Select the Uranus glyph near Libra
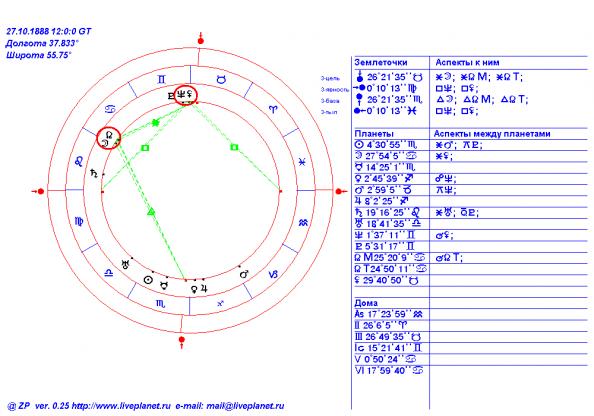Screen dimensions: 594x416 (x=125, y=264)
